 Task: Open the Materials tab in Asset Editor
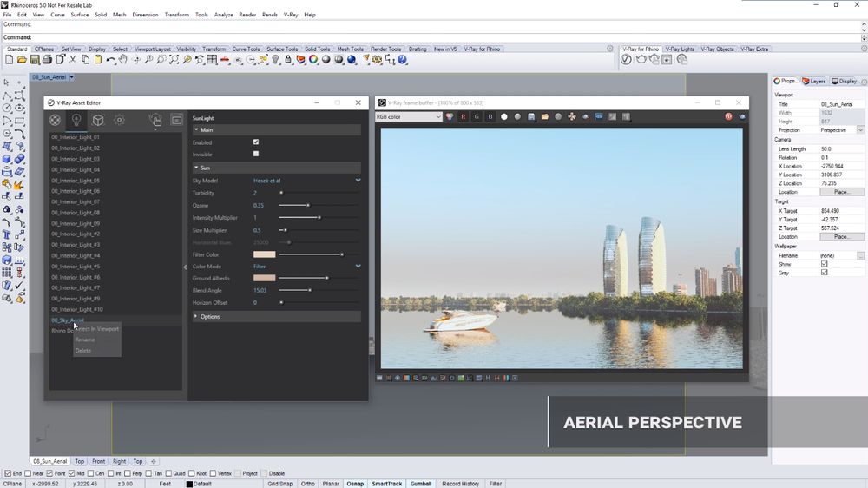coord(55,120)
